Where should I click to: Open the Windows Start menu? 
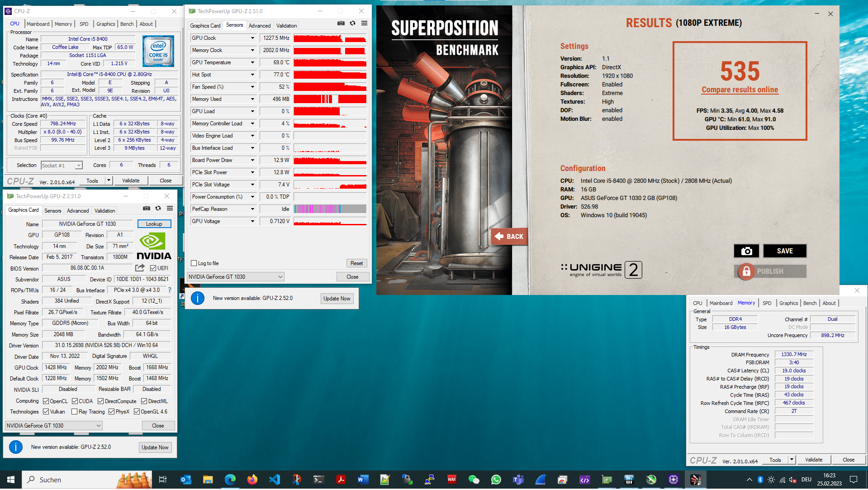click(x=11, y=480)
